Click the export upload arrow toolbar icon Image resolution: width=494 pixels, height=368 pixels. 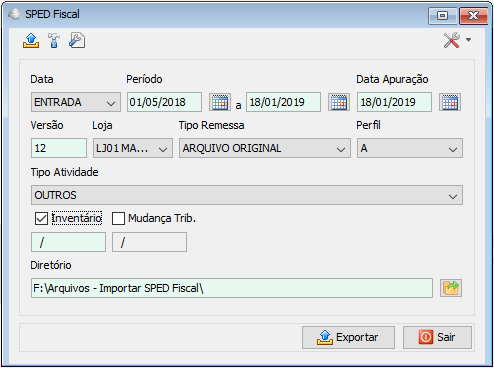coord(31,40)
